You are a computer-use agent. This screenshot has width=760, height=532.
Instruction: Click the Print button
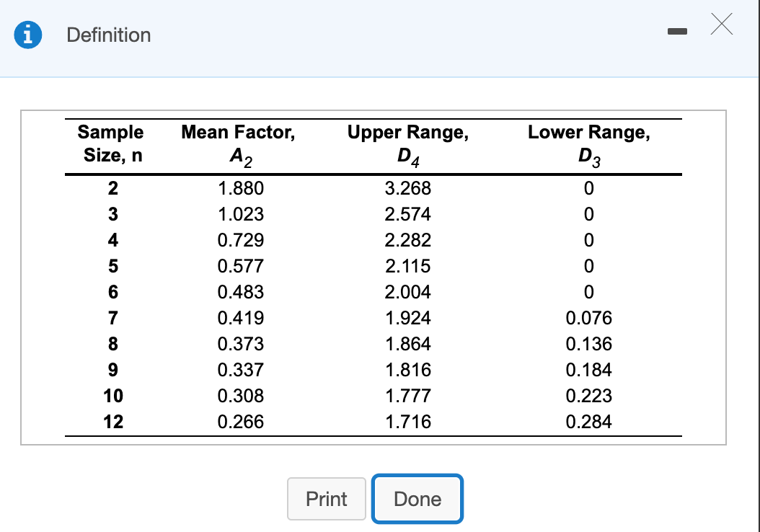pyautogui.click(x=327, y=498)
